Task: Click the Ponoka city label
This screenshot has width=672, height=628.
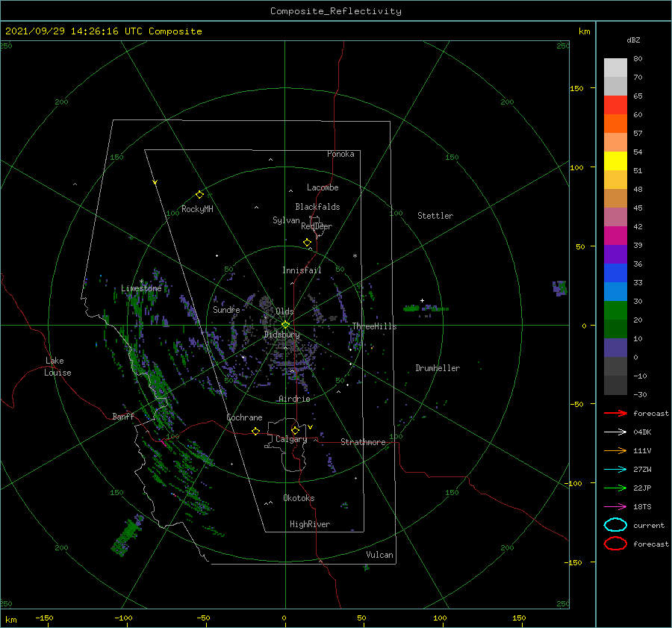Action: (340, 154)
